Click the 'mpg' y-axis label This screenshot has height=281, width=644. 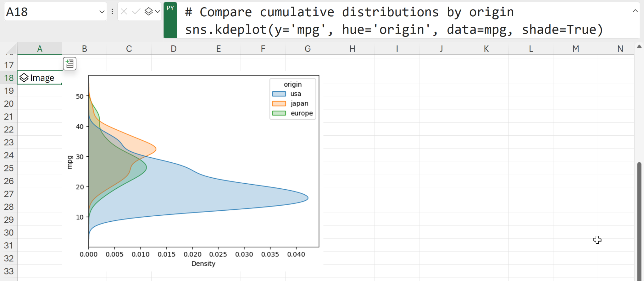pyautogui.click(x=70, y=162)
